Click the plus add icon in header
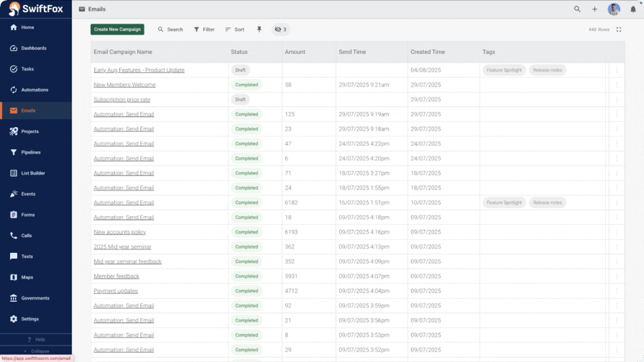The image size is (644, 362). coord(594,9)
